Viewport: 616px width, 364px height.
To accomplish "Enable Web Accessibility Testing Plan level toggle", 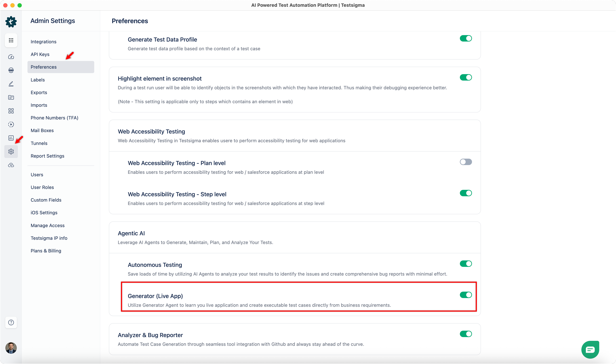I will [466, 162].
